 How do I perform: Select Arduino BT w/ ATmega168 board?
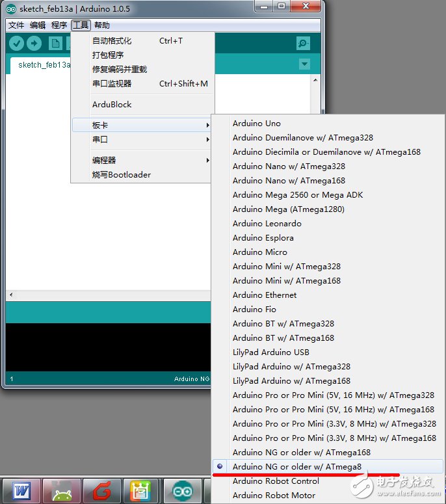point(328,338)
